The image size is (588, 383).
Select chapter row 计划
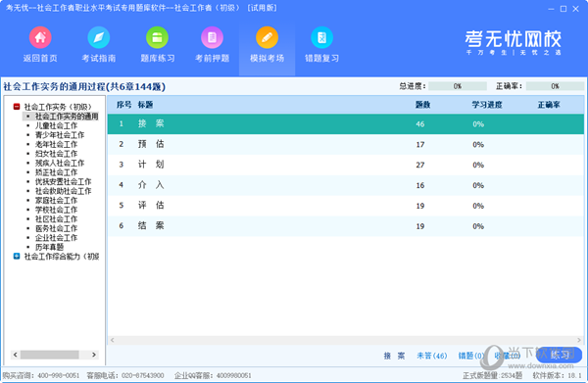tap(346, 165)
